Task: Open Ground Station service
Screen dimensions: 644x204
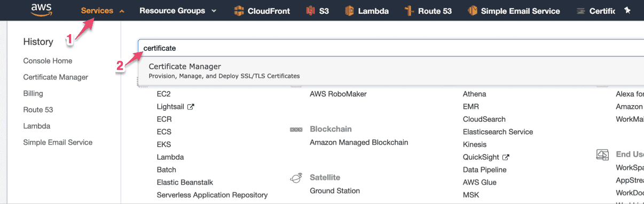Action: [335, 191]
